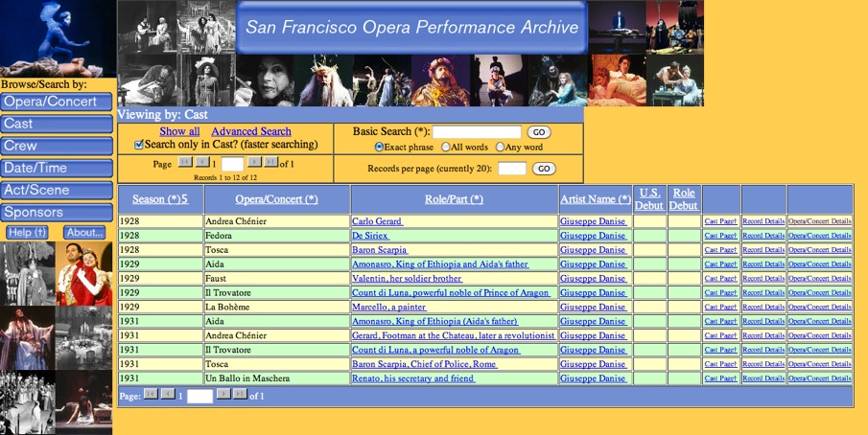Click the 'Fedora' opera cell

277,236
